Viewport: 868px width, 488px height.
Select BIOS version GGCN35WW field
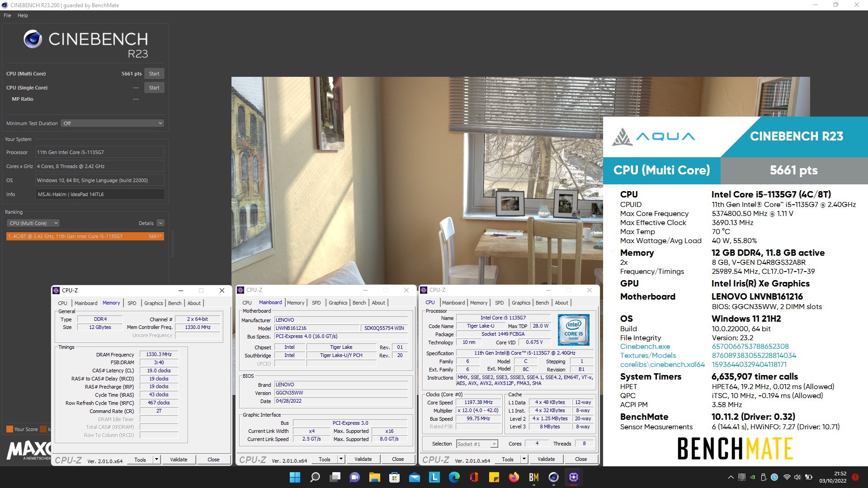click(x=341, y=393)
